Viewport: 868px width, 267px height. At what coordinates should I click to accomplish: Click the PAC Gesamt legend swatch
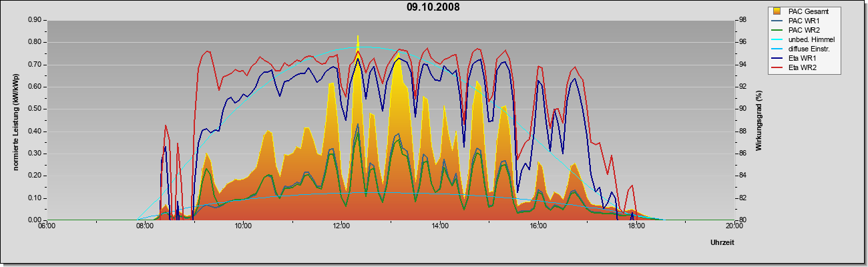(777, 11)
